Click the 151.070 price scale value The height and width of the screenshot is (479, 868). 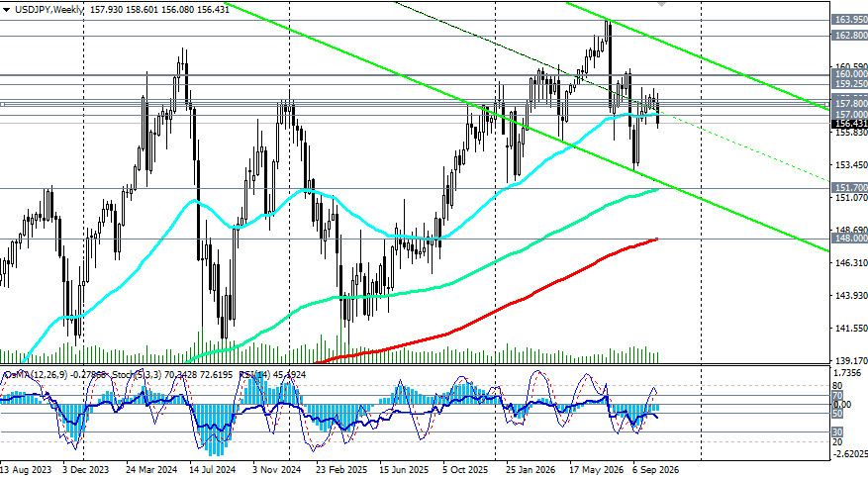point(851,197)
